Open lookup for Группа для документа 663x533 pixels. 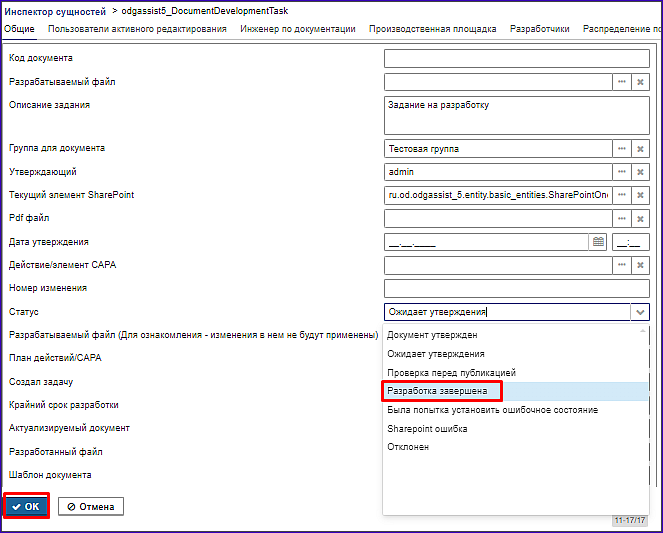click(622, 149)
